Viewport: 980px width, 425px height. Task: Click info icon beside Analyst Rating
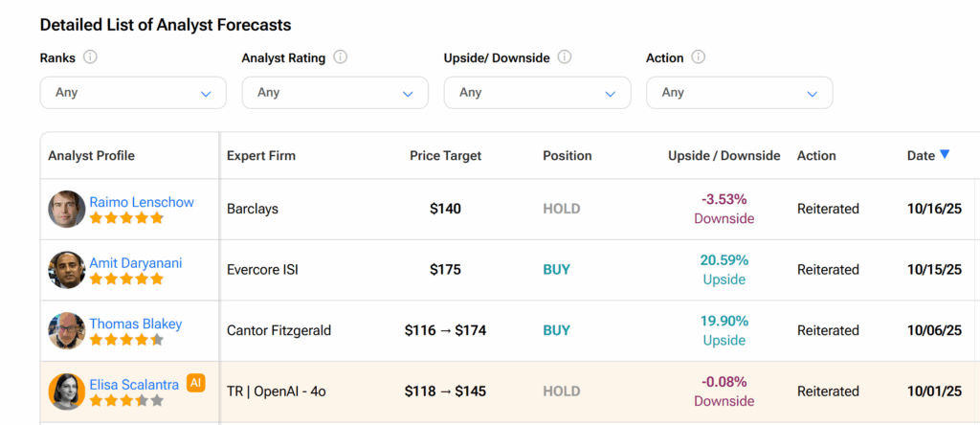(340, 57)
